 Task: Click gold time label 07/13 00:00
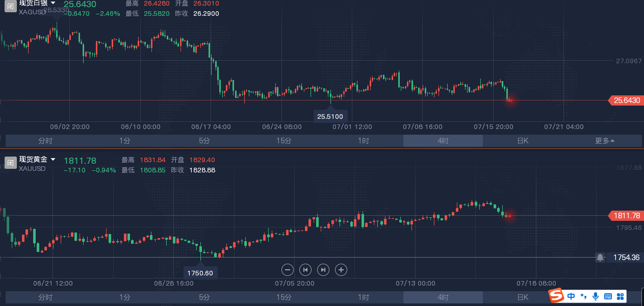point(415,283)
